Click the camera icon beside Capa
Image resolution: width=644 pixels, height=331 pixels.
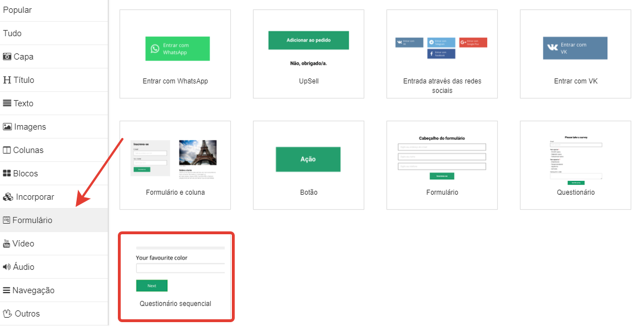pos(7,57)
